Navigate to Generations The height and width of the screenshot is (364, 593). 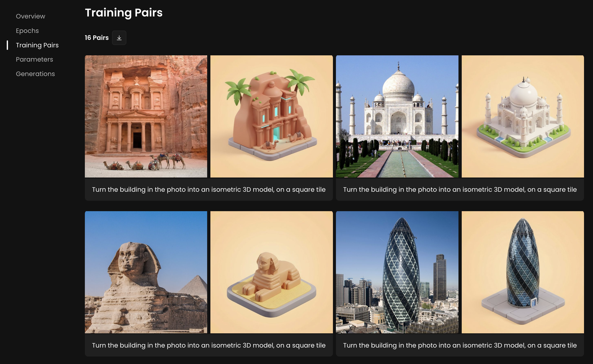point(35,74)
